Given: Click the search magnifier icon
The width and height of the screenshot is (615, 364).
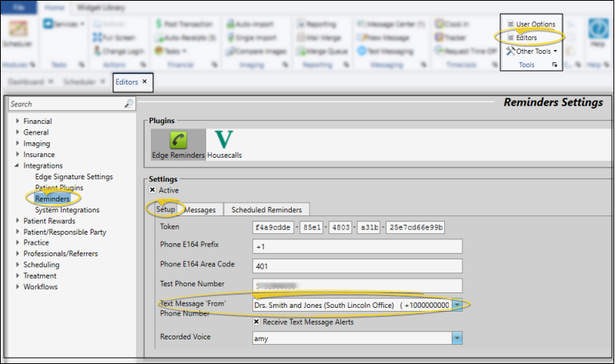Looking at the screenshot, I should pyautogui.click(x=129, y=104).
